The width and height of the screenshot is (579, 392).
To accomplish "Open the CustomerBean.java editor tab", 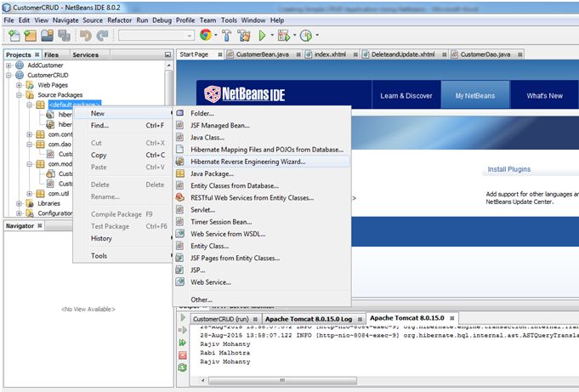I will (263, 54).
